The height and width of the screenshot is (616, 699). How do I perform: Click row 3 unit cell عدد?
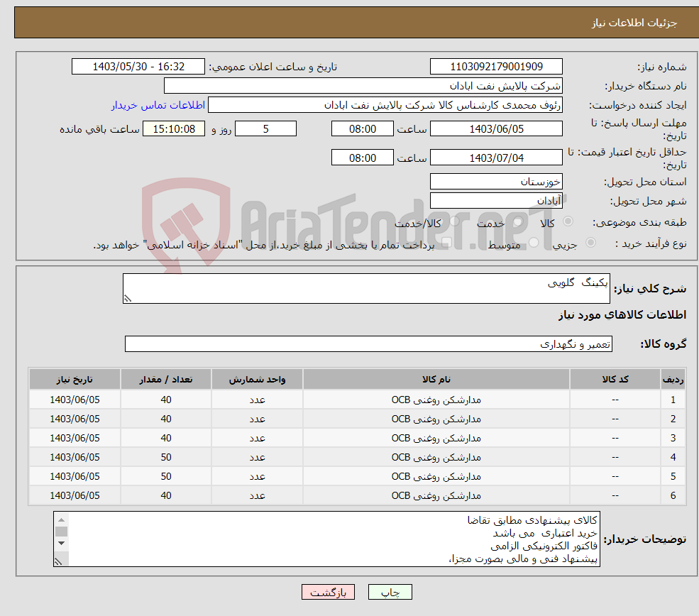click(257, 438)
